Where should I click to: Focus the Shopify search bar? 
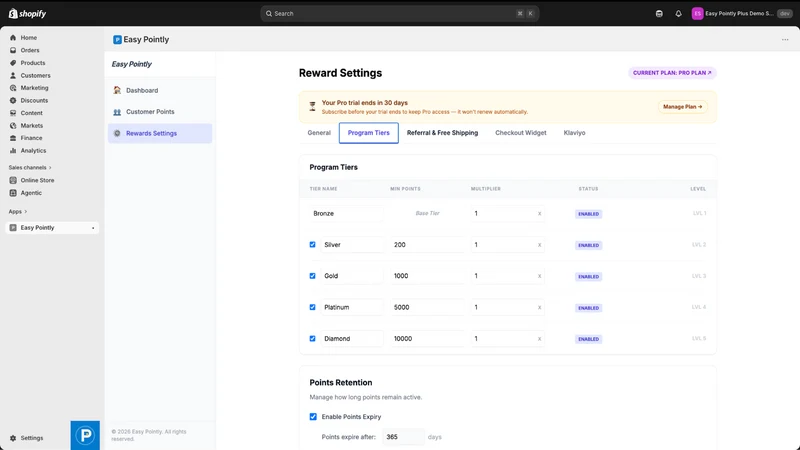coord(399,14)
